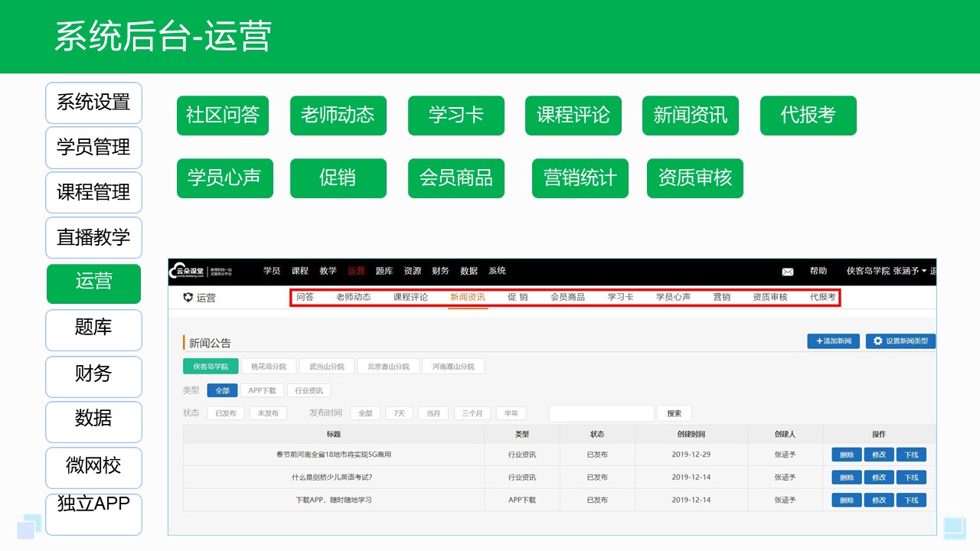980x551 pixels.
Task: Click the gear icon on 设置新闻类型
Action: click(877, 341)
